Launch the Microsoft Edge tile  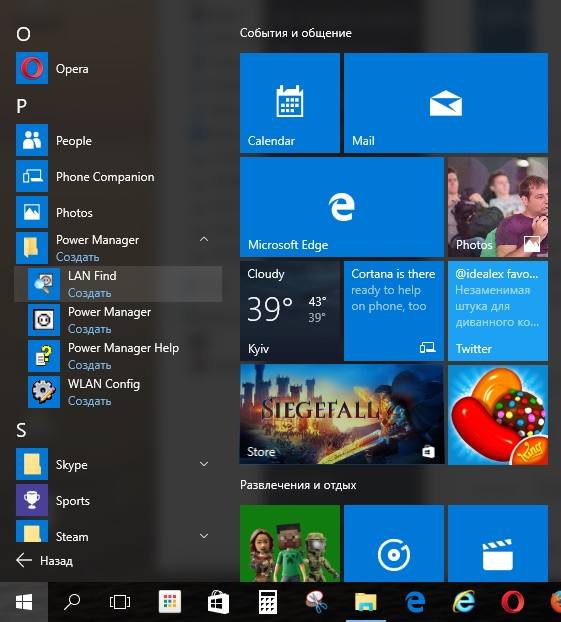(x=342, y=207)
